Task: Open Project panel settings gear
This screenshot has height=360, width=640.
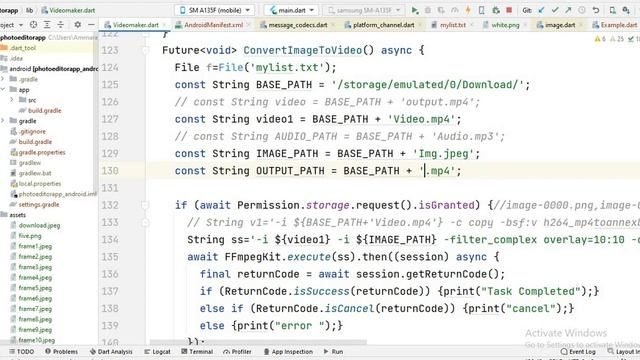Action: (x=78, y=25)
